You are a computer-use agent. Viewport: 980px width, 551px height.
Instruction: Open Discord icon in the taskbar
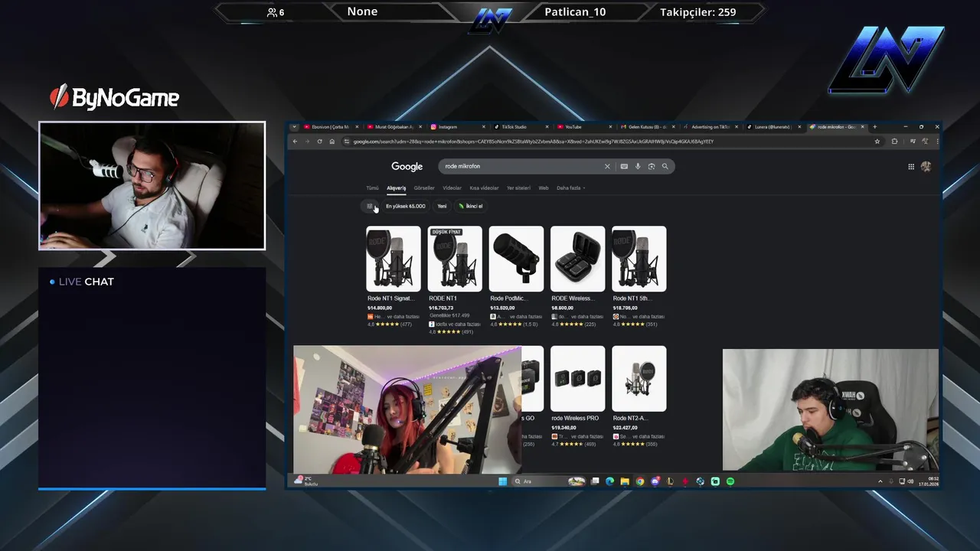click(655, 481)
